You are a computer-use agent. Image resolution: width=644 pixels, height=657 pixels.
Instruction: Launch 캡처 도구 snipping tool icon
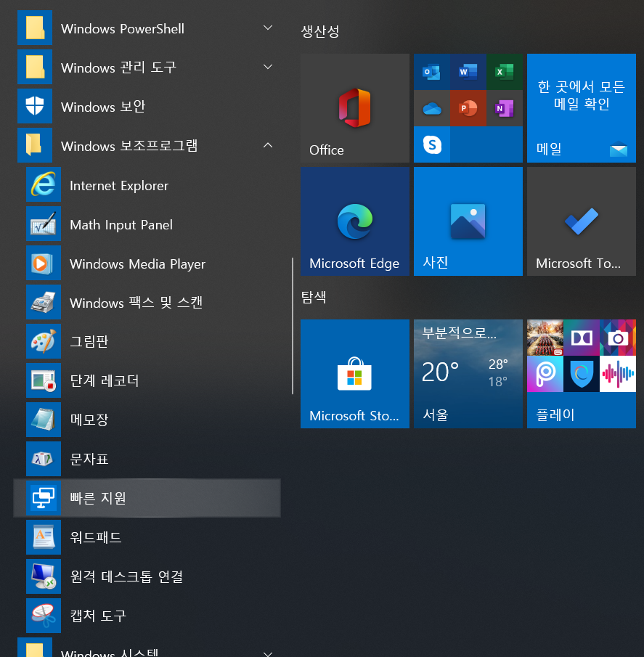tap(43, 616)
